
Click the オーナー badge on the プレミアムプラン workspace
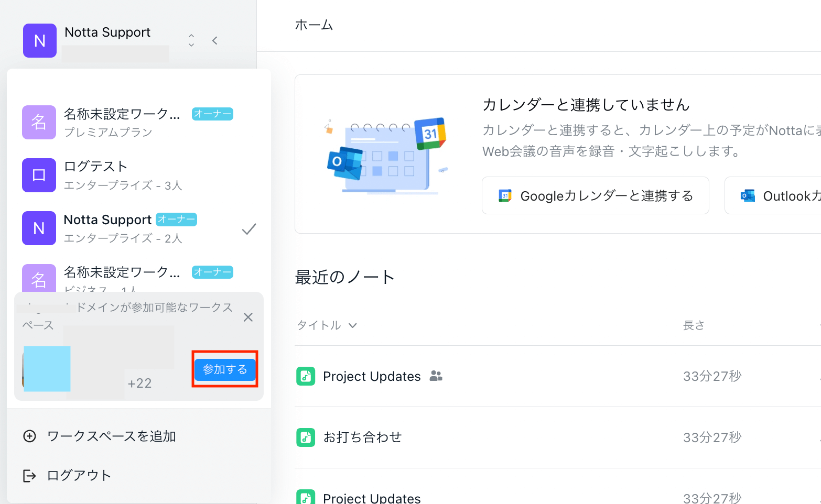[212, 114]
